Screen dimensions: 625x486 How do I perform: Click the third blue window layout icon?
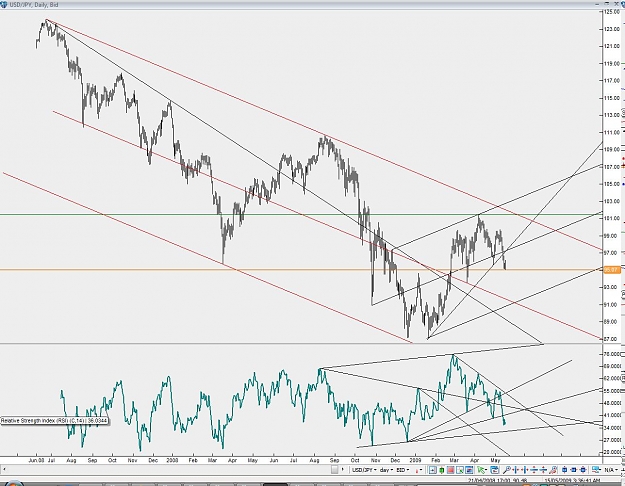(583, 470)
